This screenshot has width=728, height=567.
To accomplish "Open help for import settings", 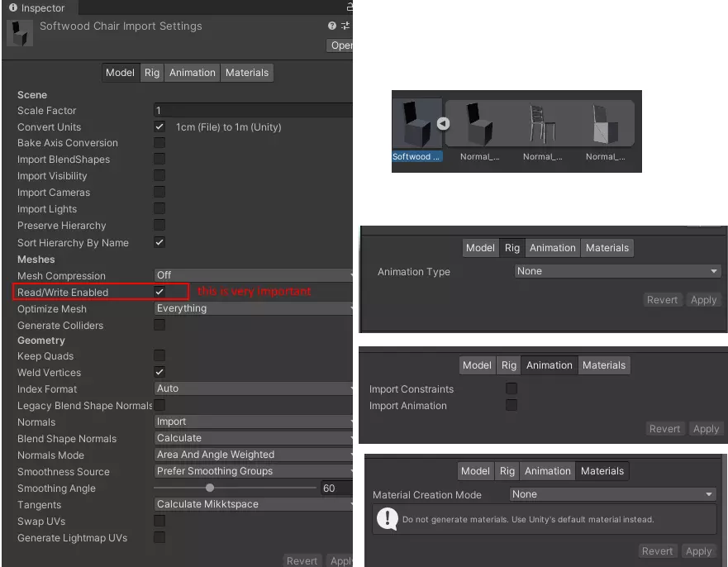I will [332, 26].
